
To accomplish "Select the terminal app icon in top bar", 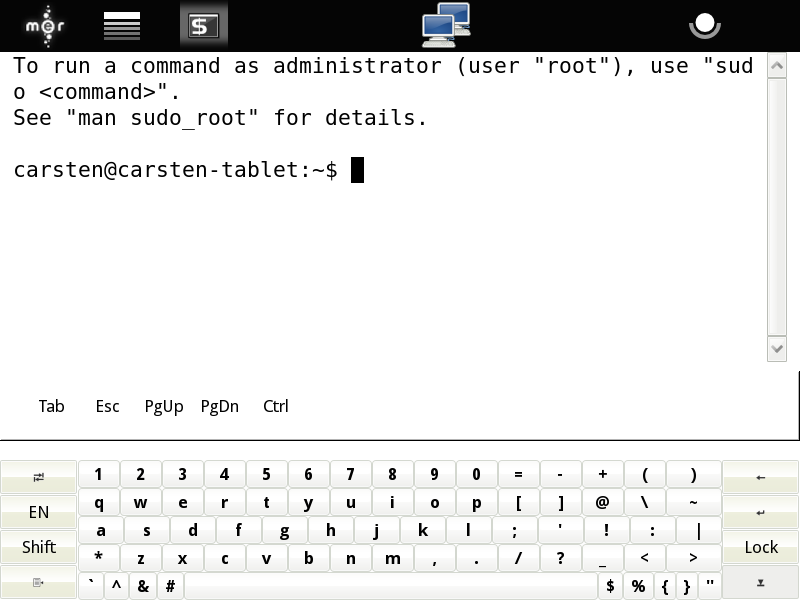I will click(204, 25).
